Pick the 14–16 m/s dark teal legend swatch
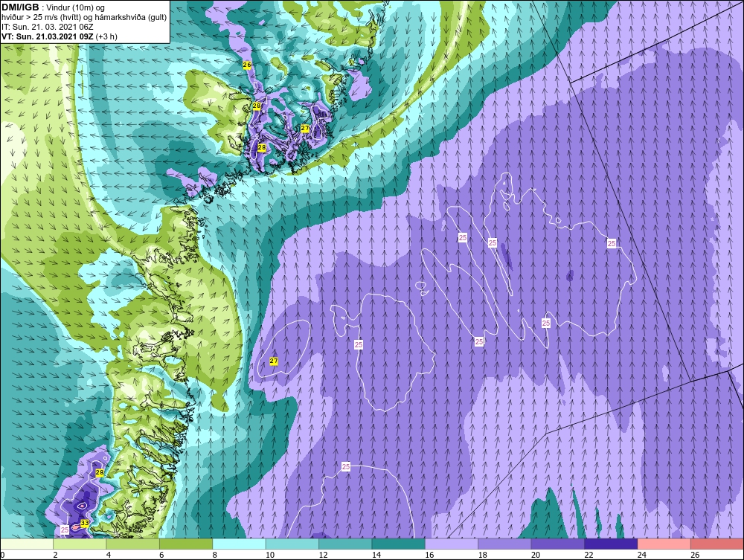The height and width of the screenshot is (560, 744). (x=399, y=544)
